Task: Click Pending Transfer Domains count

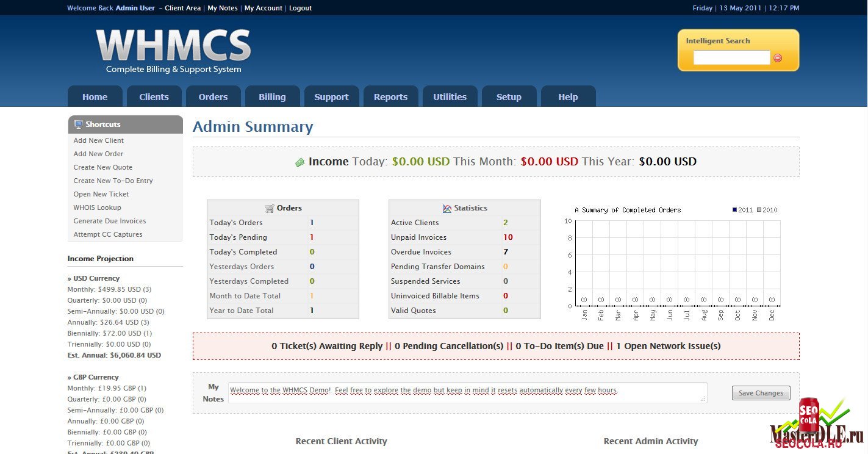Action: pyautogui.click(x=505, y=267)
